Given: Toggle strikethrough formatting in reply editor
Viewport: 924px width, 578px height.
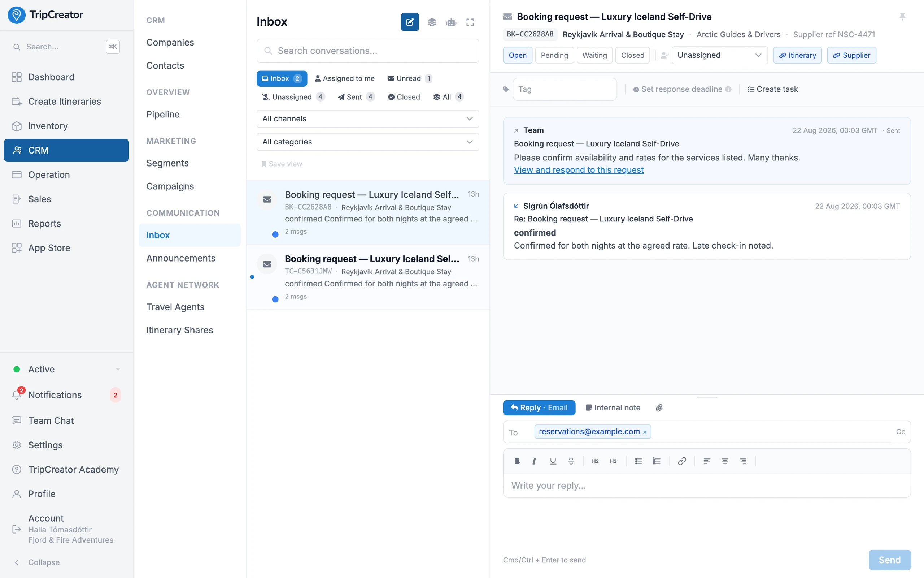Looking at the screenshot, I should click(x=571, y=461).
